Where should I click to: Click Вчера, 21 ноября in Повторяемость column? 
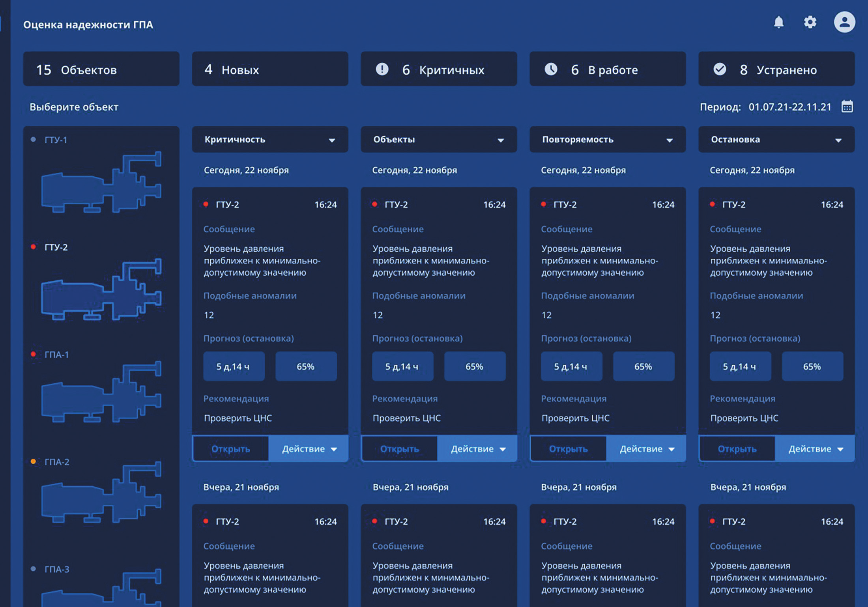pos(579,487)
